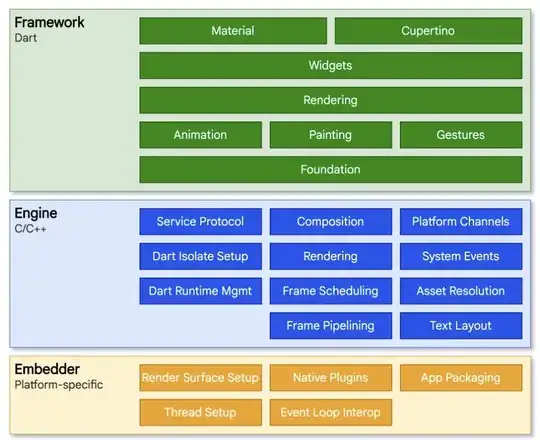Click the blue Rendering box in Engine
Screen dimensions: 540x440
(331, 256)
